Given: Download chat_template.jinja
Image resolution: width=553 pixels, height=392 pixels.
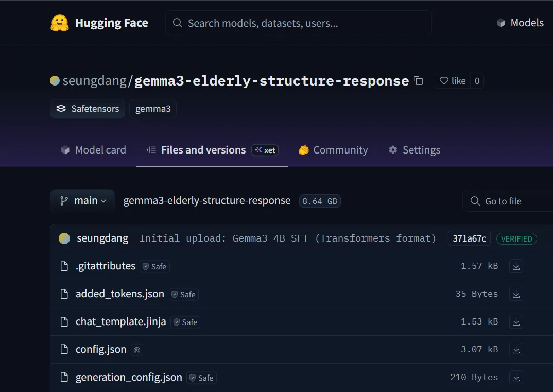Looking at the screenshot, I should [516, 322].
